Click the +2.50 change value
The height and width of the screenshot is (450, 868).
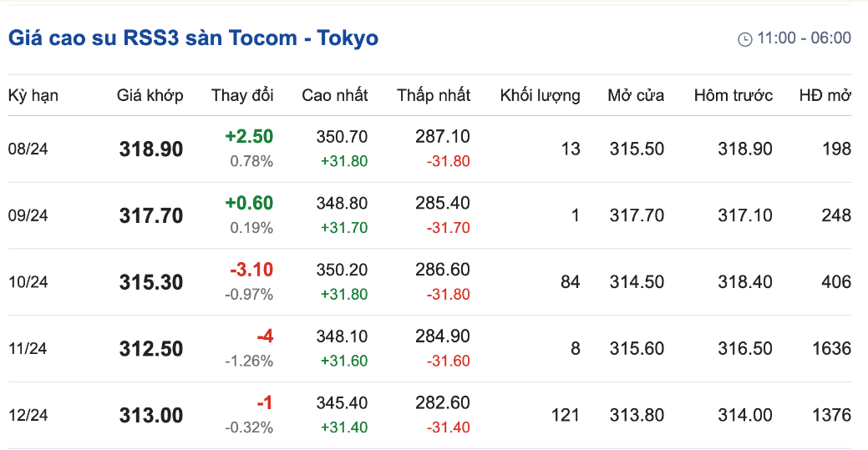tap(249, 136)
